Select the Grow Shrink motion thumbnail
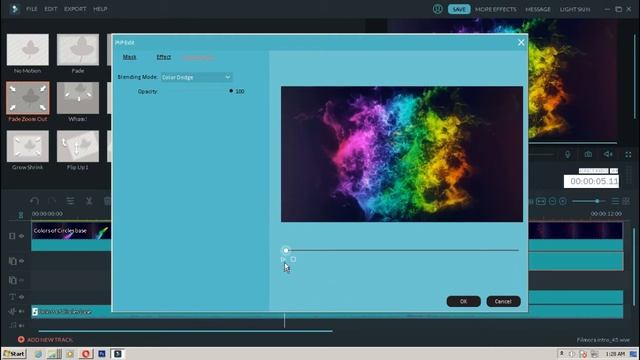Screen dimensions: 640x360 [28, 146]
